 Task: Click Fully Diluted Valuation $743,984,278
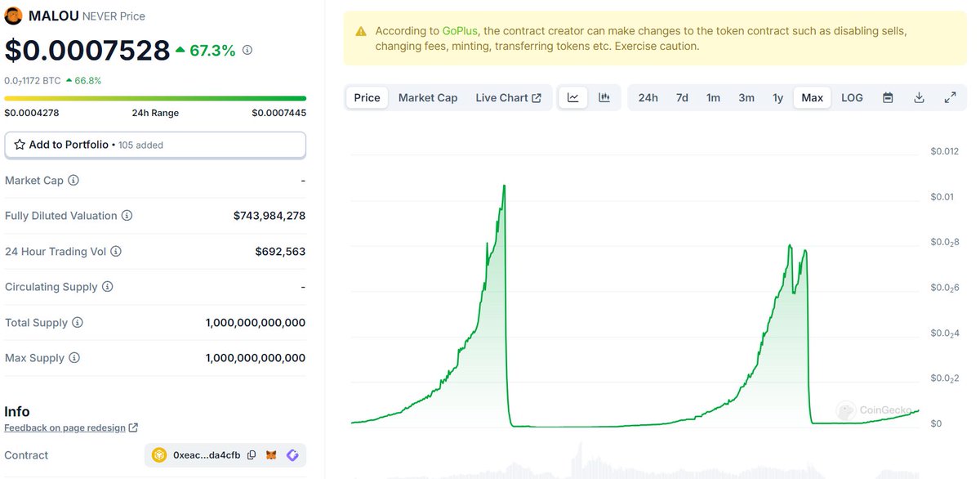269,216
